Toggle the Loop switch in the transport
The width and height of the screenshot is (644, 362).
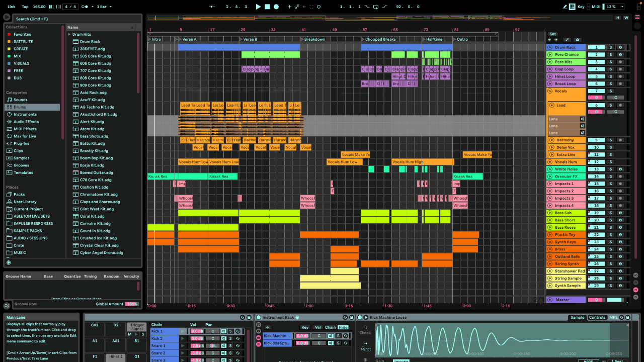coord(375,7)
